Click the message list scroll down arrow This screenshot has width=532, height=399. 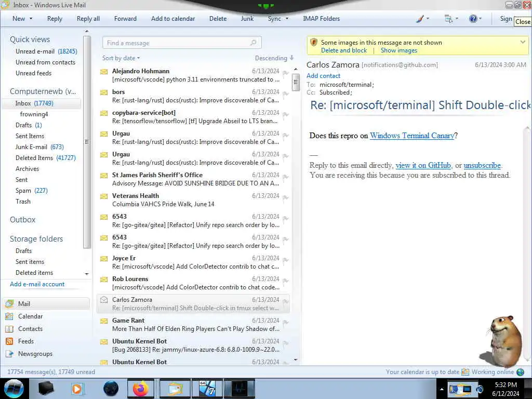pyautogui.click(x=296, y=360)
